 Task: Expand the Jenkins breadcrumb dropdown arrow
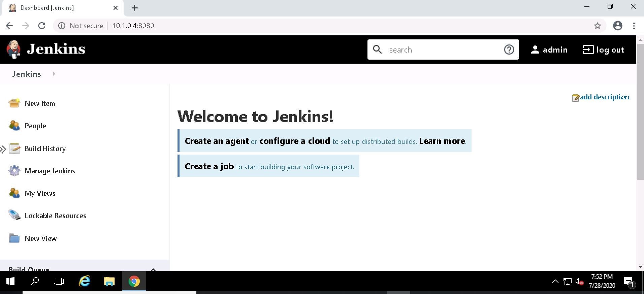[x=54, y=74]
